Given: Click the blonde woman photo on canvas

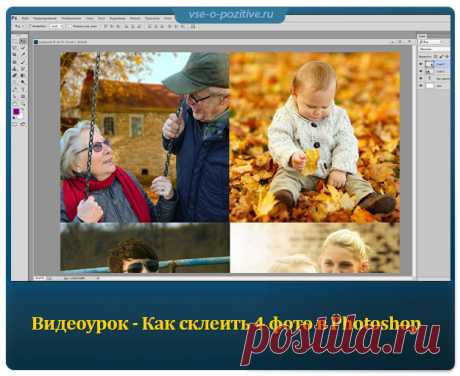Looking at the screenshot, I should point(315,248).
